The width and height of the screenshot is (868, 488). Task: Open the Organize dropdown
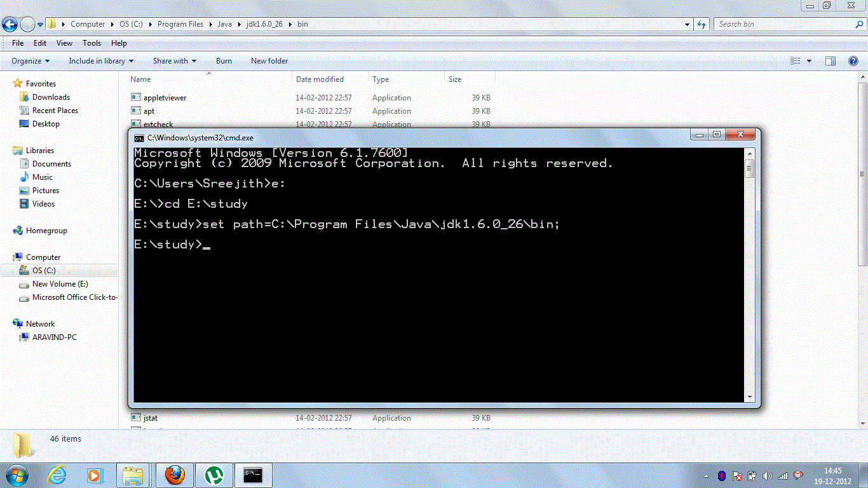click(29, 60)
